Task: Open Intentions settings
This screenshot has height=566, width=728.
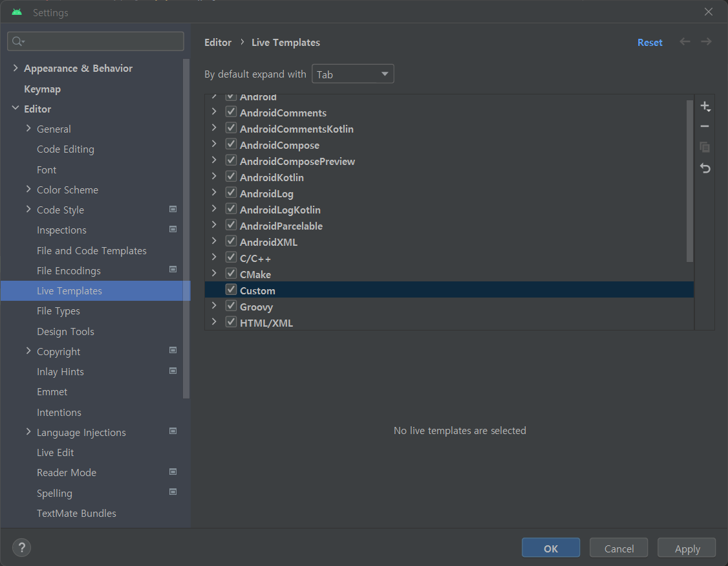Action: (59, 412)
